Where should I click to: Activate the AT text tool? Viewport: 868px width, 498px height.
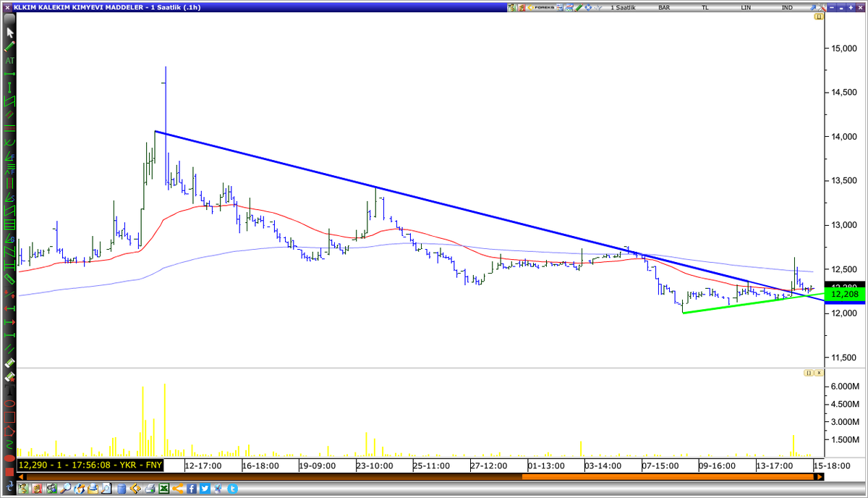[x=10, y=60]
